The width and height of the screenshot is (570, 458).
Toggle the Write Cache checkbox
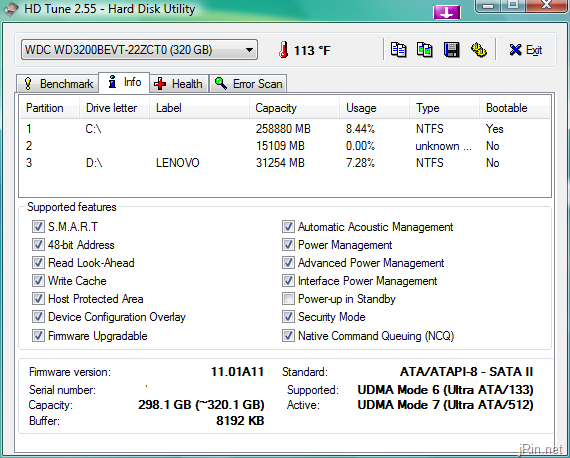coord(38,281)
